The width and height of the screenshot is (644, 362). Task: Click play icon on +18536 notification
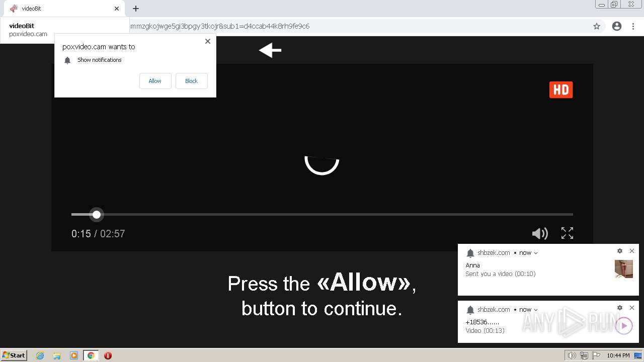coord(624,326)
